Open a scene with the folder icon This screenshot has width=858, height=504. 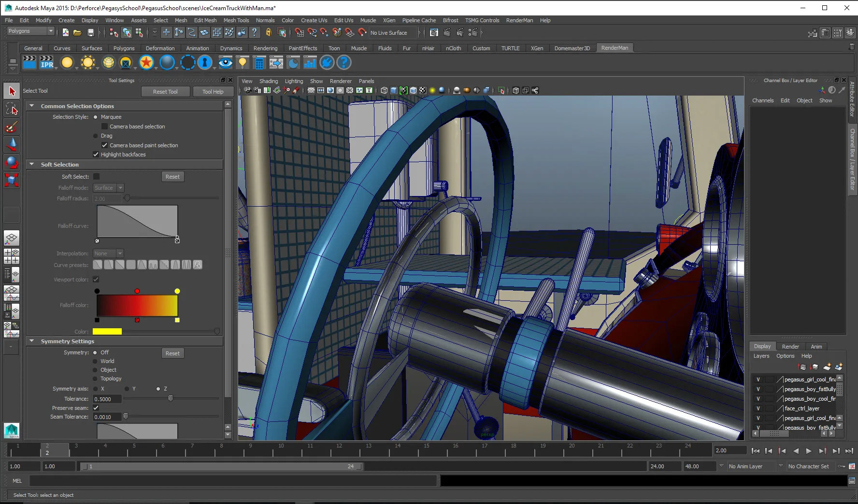point(77,33)
